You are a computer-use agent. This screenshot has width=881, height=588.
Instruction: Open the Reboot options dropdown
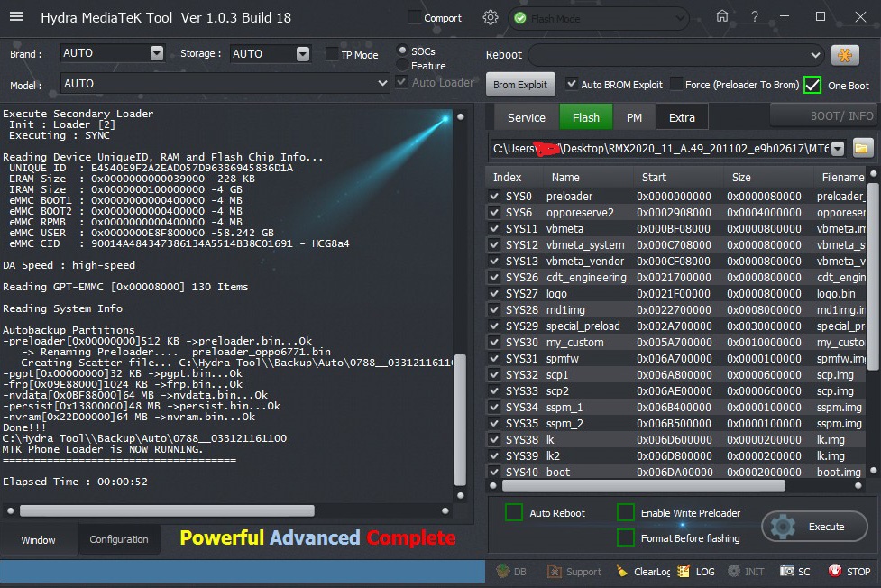pos(815,55)
